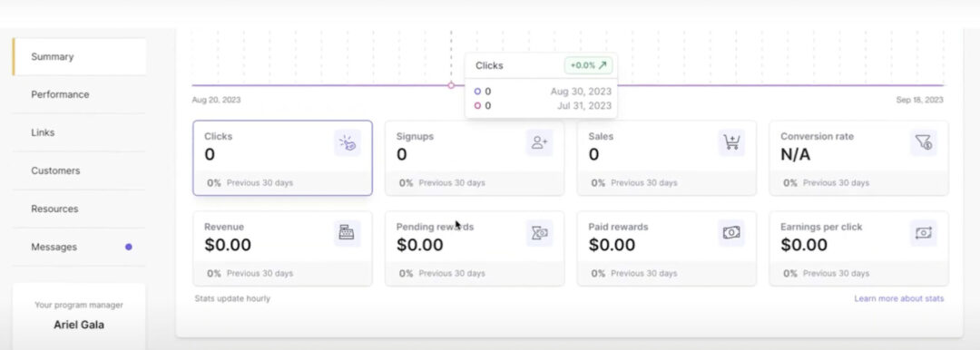Image resolution: width=980 pixels, height=350 pixels.
Task: Select the Paid rewards metric card
Action: point(667,248)
